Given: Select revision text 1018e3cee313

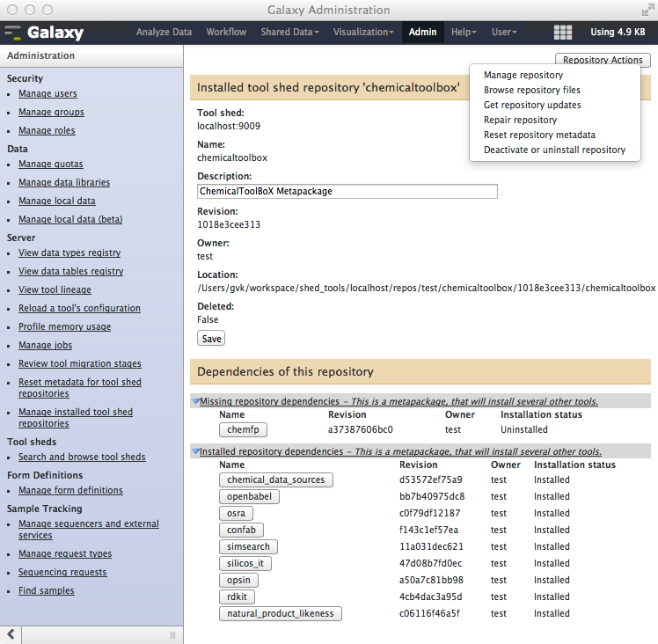Looking at the screenshot, I should [229, 224].
